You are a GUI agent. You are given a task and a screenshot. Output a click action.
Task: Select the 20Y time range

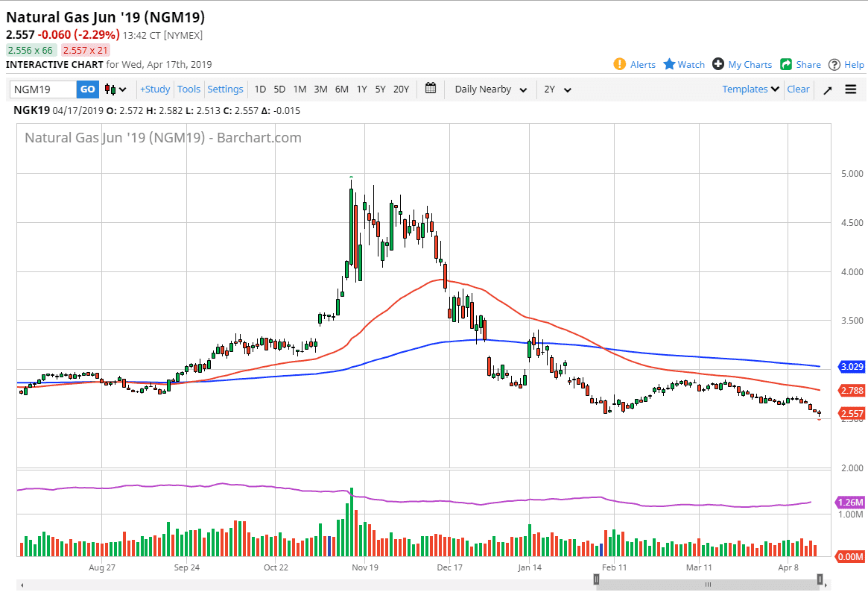(401, 89)
